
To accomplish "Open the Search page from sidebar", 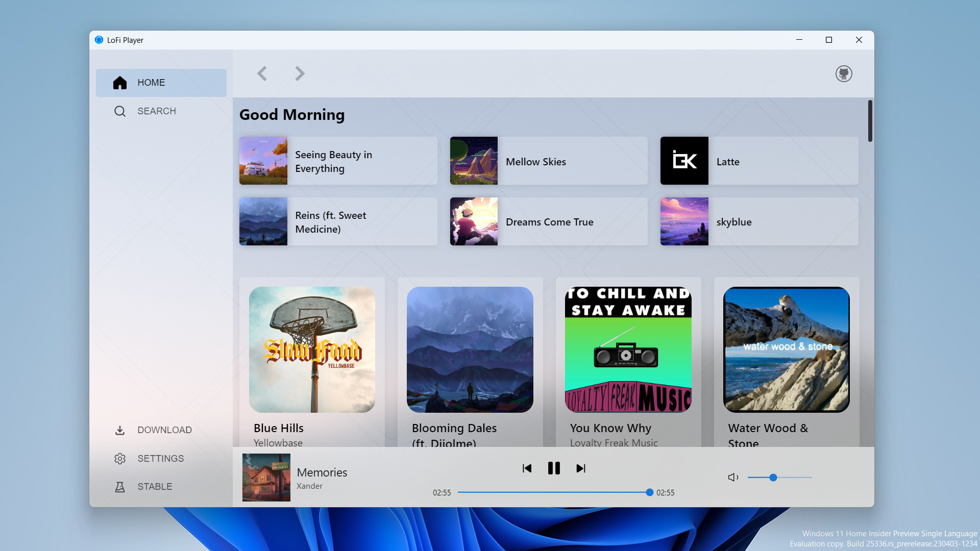I will click(161, 111).
